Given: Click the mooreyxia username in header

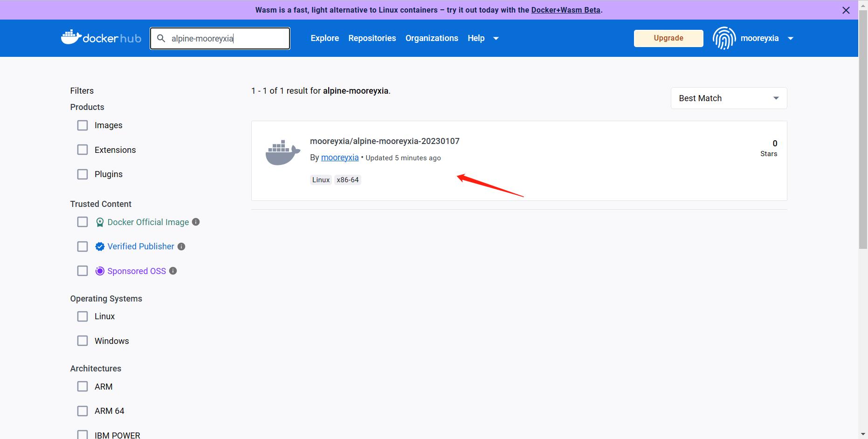Looking at the screenshot, I should [x=759, y=38].
